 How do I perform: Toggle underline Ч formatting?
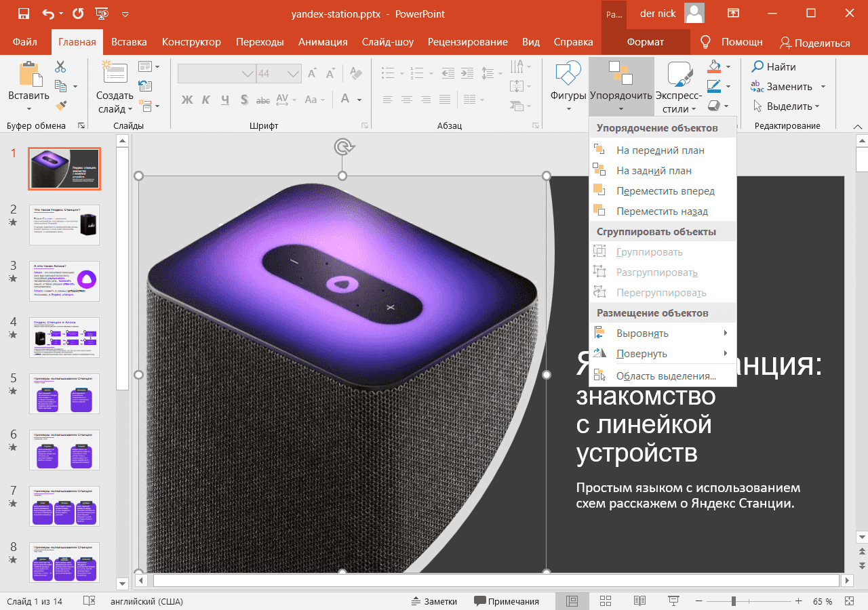click(x=225, y=100)
